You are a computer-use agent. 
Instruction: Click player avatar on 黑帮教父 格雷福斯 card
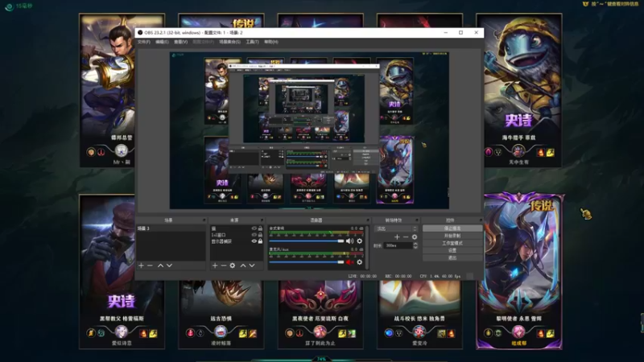tap(122, 331)
